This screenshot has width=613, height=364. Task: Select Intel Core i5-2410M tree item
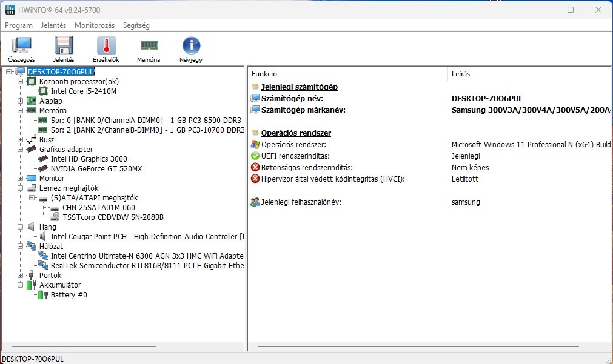83,91
